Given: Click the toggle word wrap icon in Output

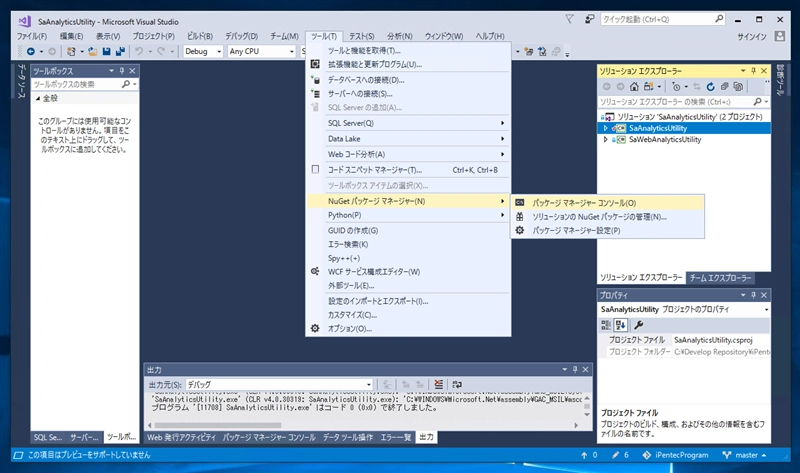Looking at the screenshot, I should [x=457, y=384].
